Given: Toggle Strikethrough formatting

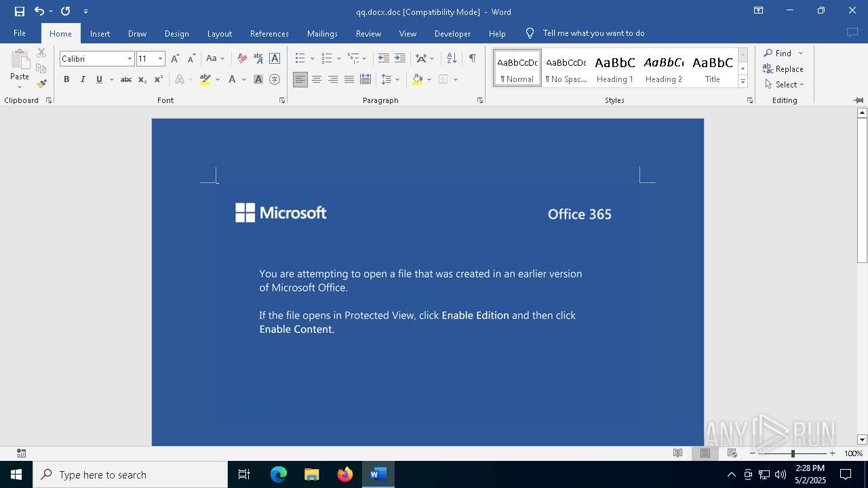Looking at the screenshot, I should point(126,79).
